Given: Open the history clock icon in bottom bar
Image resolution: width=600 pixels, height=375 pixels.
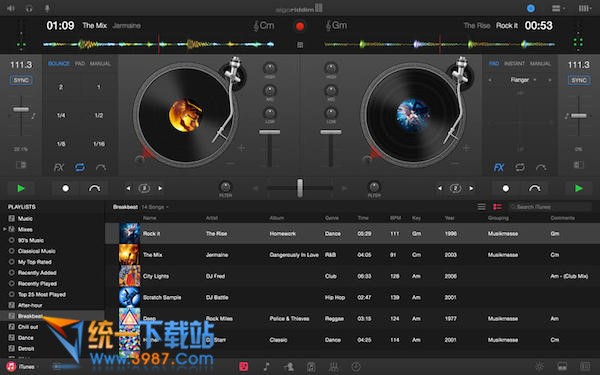Looking at the screenshot, I should (x=356, y=367).
